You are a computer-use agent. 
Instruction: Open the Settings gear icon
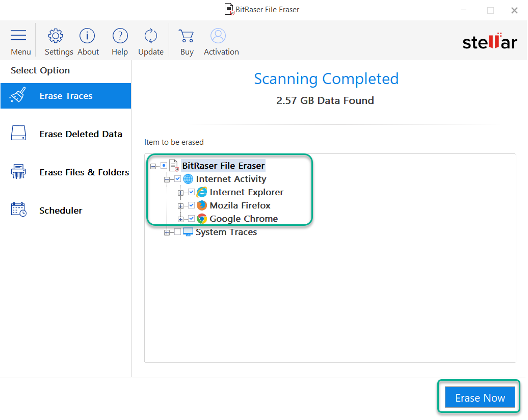click(x=56, y=36)
